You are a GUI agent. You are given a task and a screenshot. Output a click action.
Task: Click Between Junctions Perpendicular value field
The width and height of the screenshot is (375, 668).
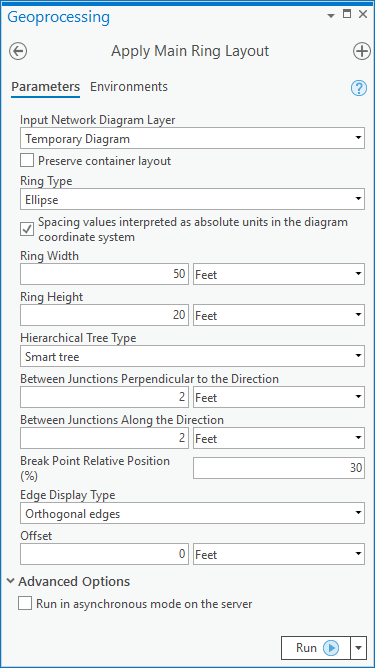[x=104, y=397]
